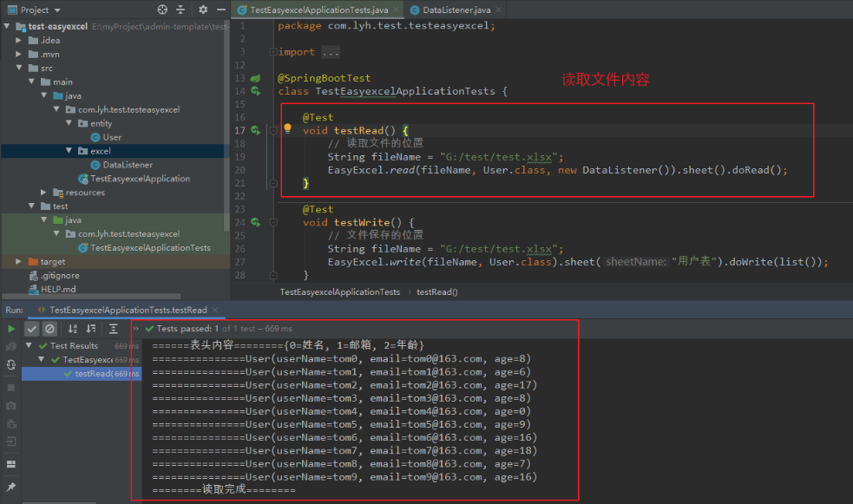Click TestEasyexcelApplicationTests breadcrumb
The width and height of the screenshot is (853, 504).
(x=340, y=292)
